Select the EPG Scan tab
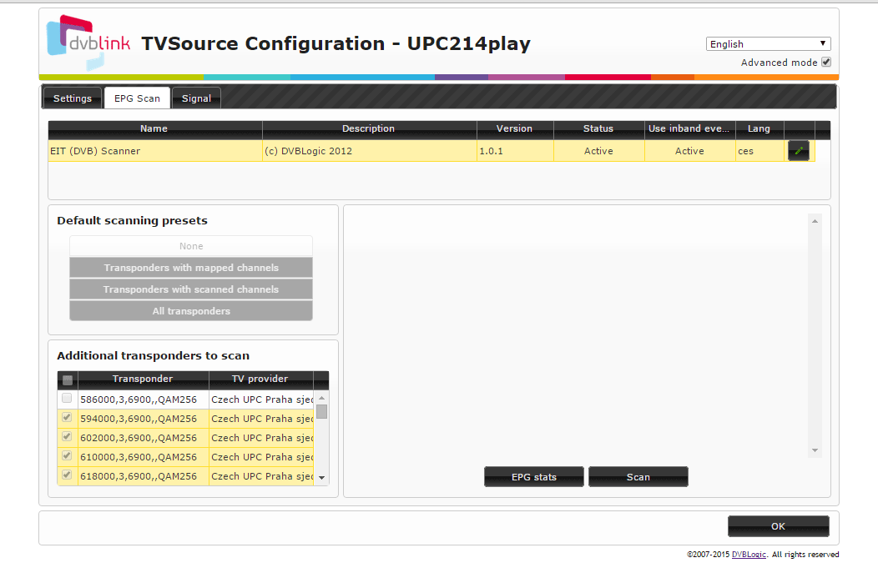 137,98
